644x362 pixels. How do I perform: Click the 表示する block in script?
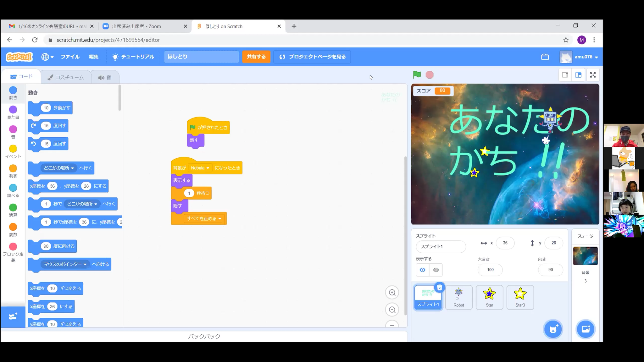182,181
